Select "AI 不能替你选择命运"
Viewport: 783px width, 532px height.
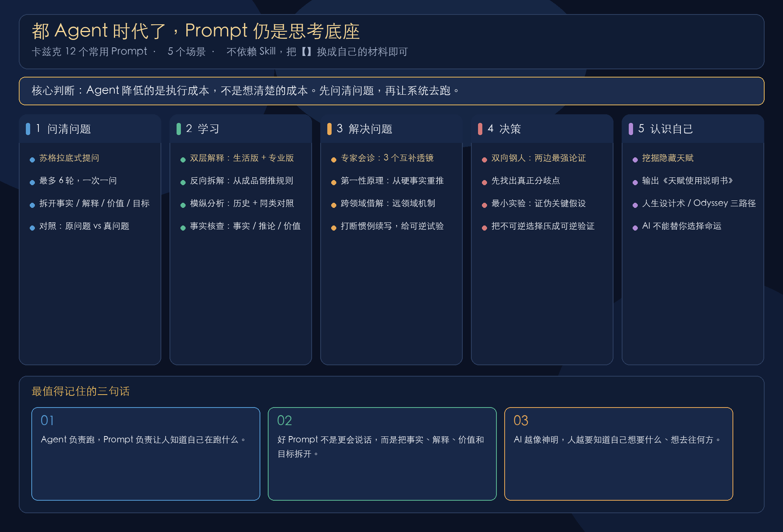coord(682,226)
